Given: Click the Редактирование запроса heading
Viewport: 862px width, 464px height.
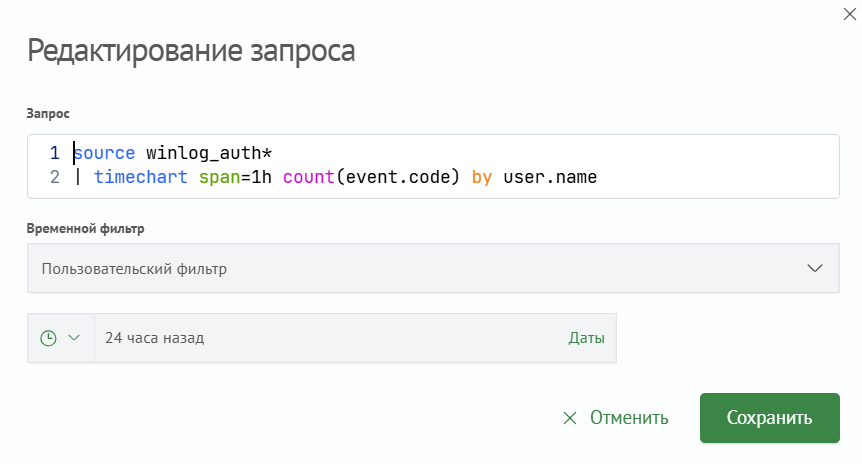Looking at the screenshot, I should coord(191,51).
